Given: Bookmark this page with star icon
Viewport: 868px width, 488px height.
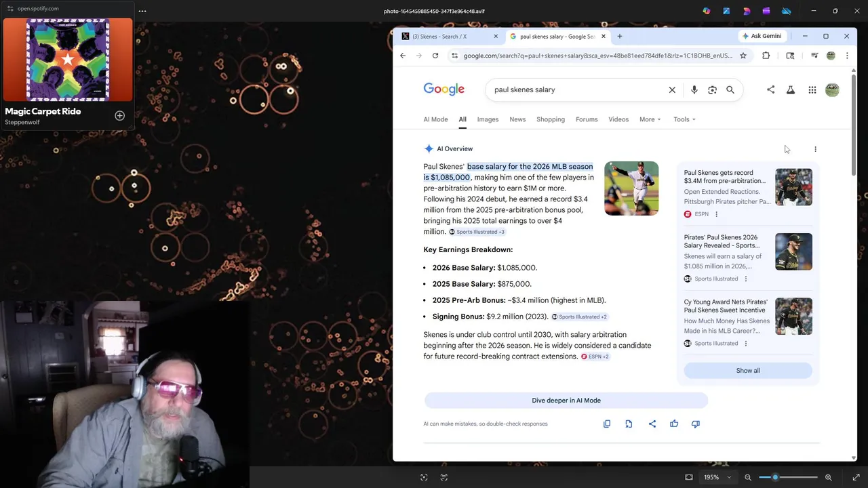Looking at the screenshot, I should click(x=743, y=56).
